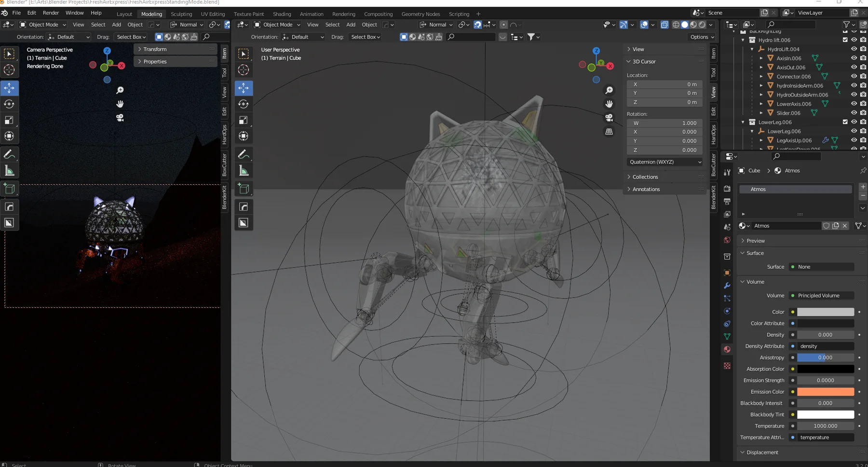The width and height of the screenshot is (868, 467).
Task: Choose the Measure tool in User Perspective viewport
Action: [244, 171]
